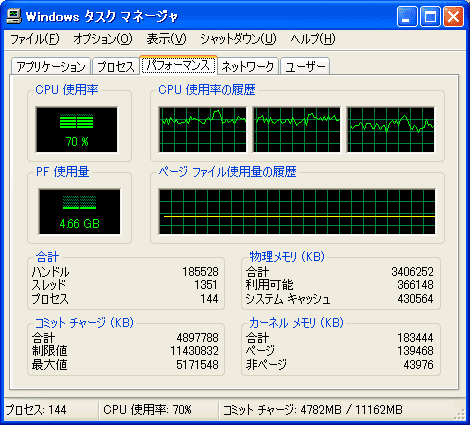Click the page file usage history graph
The width and height of the screenshot is (470, 425).
click(297, 212)
